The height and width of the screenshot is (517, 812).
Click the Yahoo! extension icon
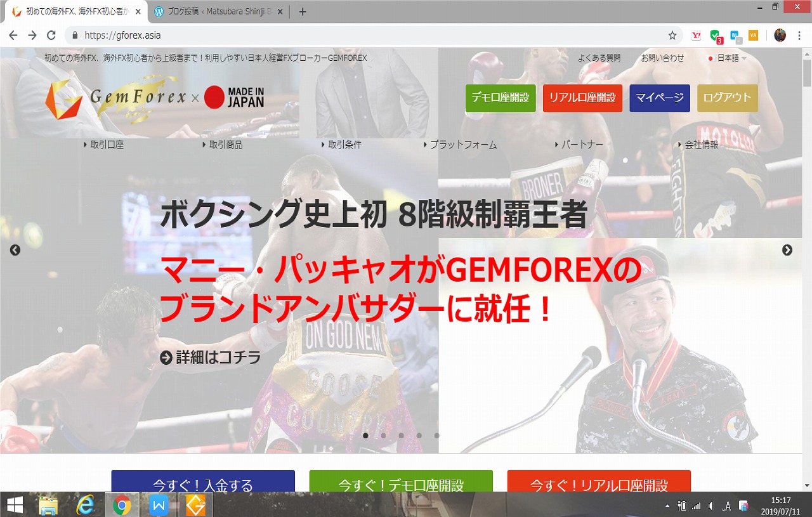click(696, 36)
